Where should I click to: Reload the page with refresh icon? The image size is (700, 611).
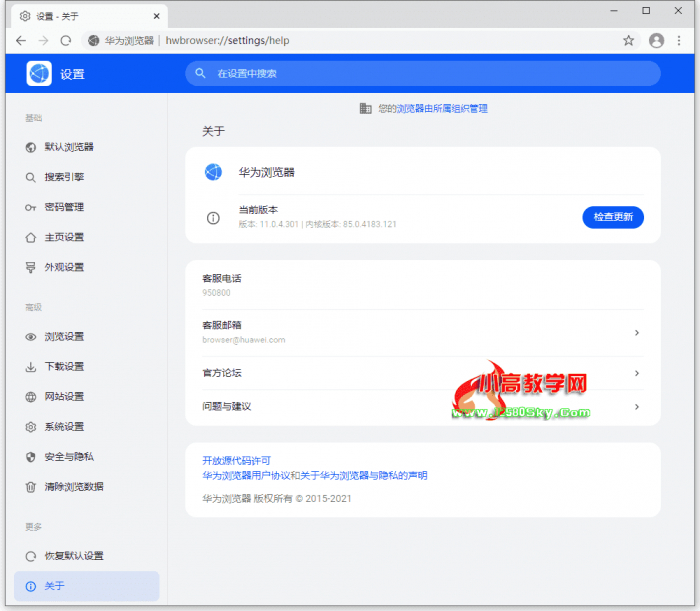(x=66, y=41)
